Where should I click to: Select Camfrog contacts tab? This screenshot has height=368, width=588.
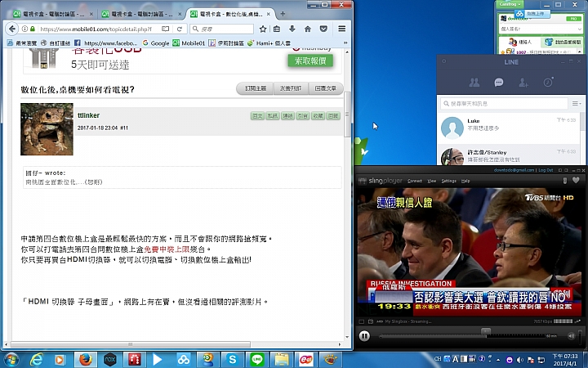coord(519,42)
